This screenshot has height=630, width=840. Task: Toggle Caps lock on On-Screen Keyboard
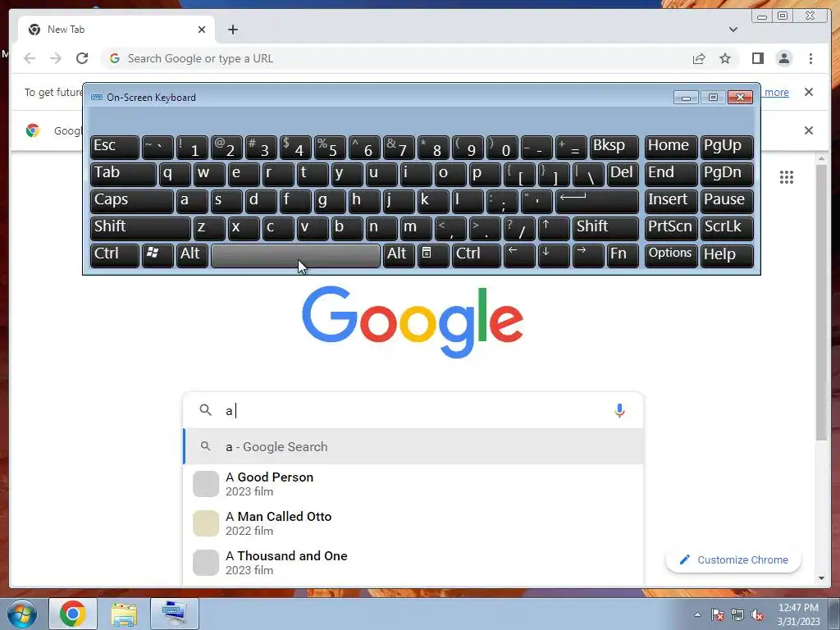(x=132, y=202)
